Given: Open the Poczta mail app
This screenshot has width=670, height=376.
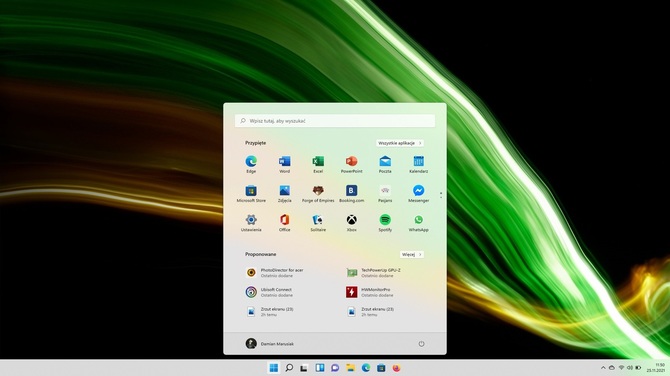Looking at the screenshot, I should (x=385, y=164).
